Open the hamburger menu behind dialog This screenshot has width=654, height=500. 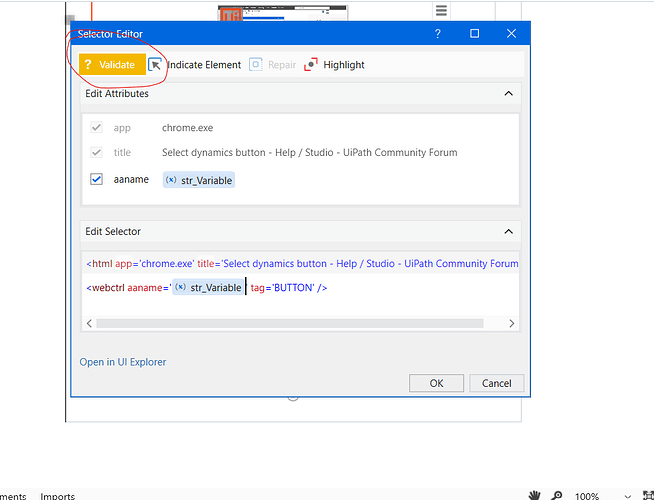pyautogui.click(x=441, y=10)
